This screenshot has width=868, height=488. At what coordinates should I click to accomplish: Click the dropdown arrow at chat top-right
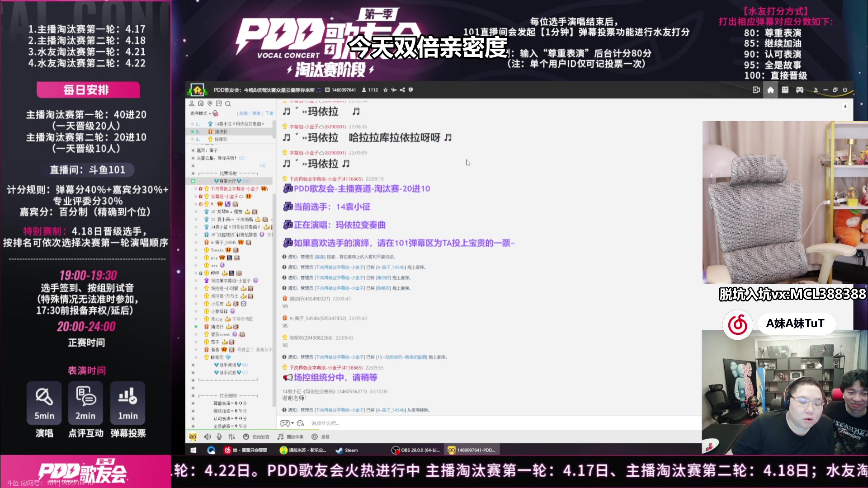coord(845,107)
